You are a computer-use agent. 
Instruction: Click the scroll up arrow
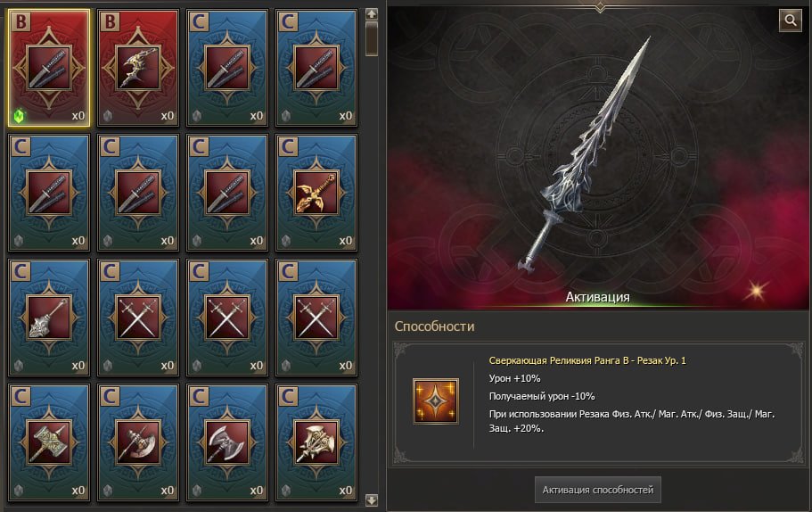pos(372,14)
